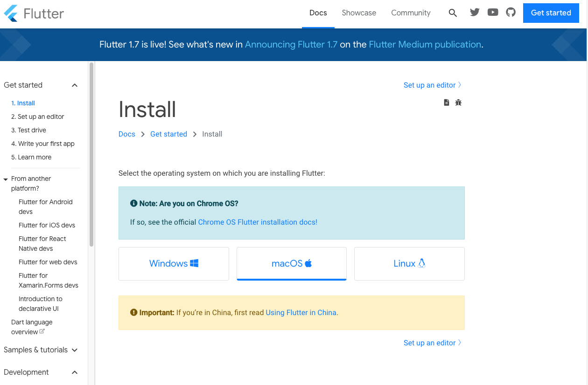The height and width of the screenshot is (385, 588).
Task: Follow the bottom Set up an editor link
Action: coord(433,343)
